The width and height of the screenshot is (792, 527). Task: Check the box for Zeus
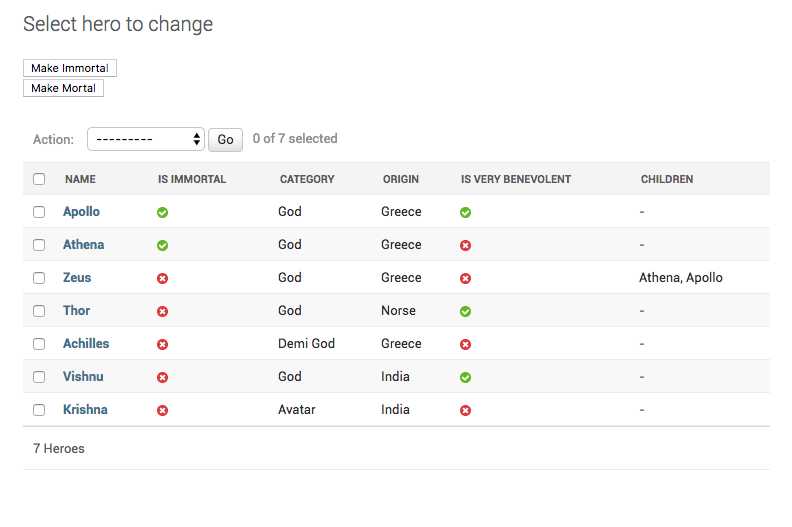[x=39, y=278]
